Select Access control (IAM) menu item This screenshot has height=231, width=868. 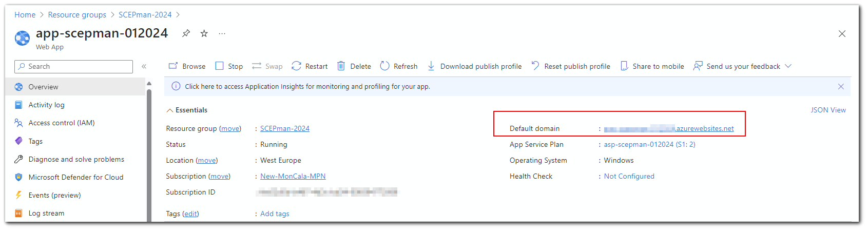(61, 123)
